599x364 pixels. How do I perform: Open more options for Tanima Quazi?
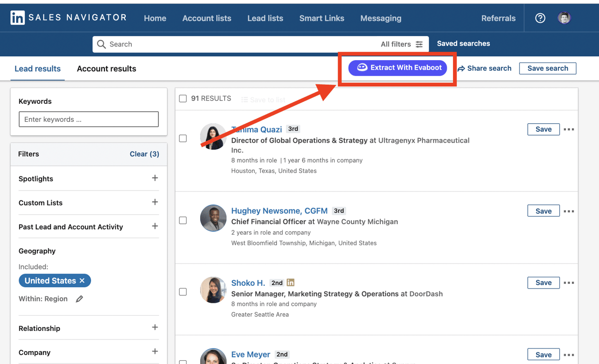[569, 129]
